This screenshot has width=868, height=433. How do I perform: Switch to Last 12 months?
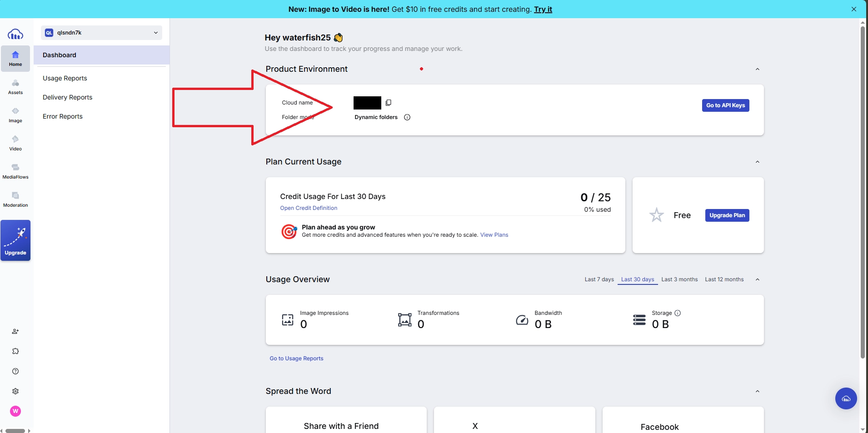pyautogui.click(x=724, y=279)
